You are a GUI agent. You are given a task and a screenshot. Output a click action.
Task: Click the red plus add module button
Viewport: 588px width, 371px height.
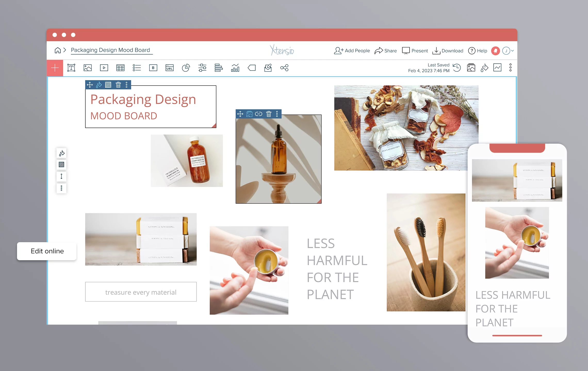click(55, 68)
